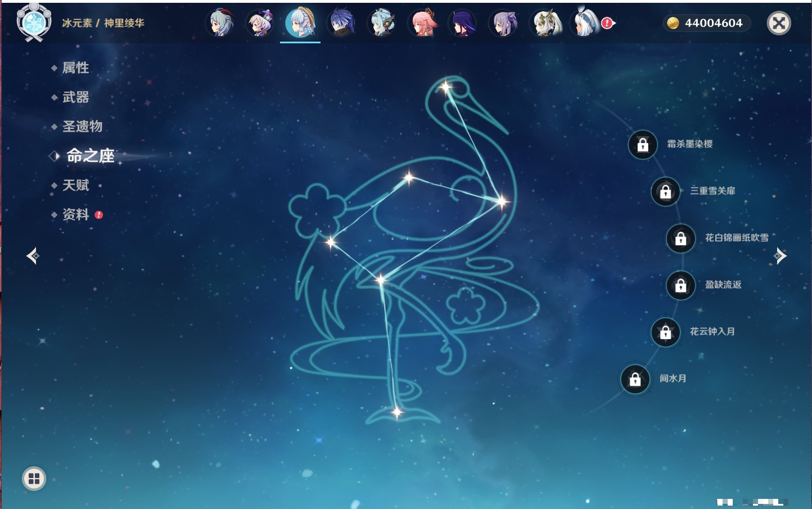Select the first avatar with the red horn

(x=221, y=23)
